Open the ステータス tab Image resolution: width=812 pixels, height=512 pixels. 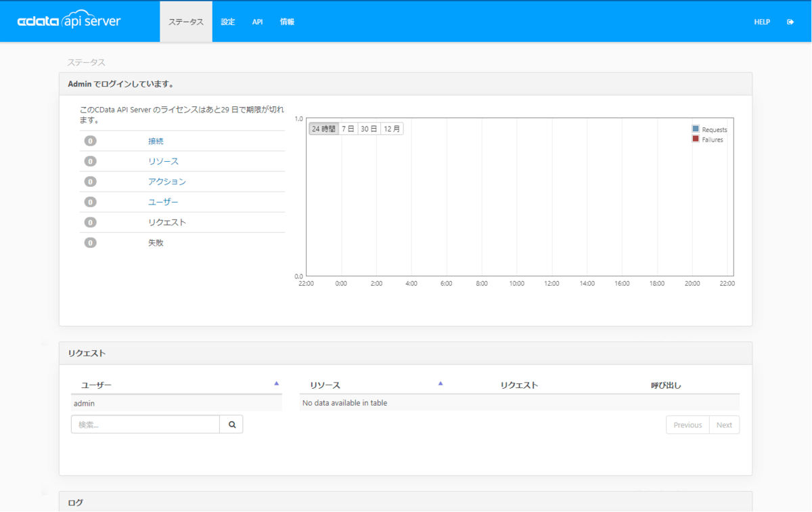186,22
